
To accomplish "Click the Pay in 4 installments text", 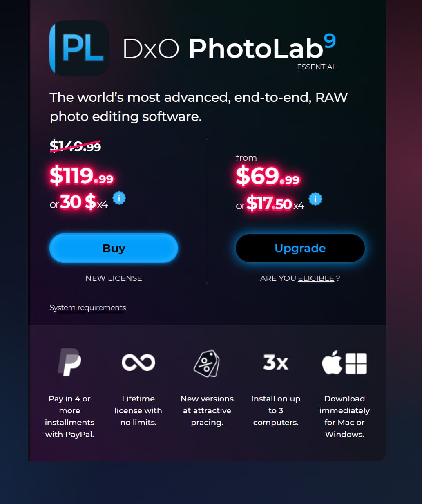I will pyautogui.click(x=69, y=416).
